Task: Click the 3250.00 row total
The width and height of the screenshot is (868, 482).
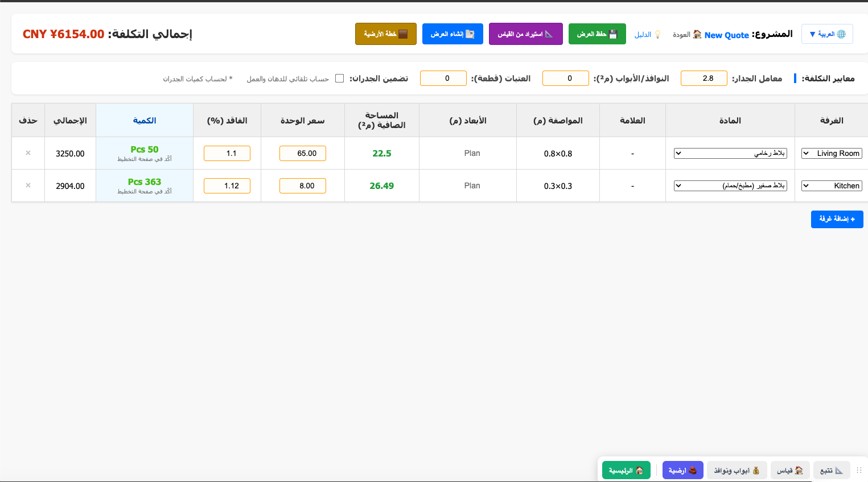Action: pos(70,154)
